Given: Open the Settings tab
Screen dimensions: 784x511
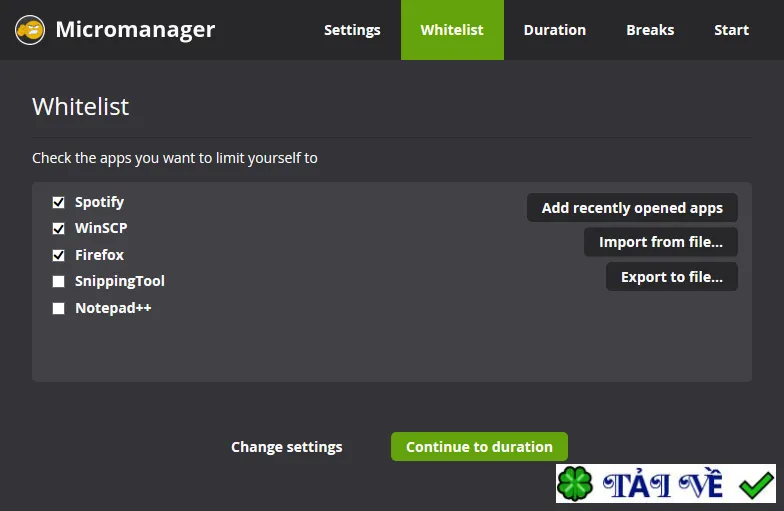Looking at the screenshot, I should [x=352, y=30].
